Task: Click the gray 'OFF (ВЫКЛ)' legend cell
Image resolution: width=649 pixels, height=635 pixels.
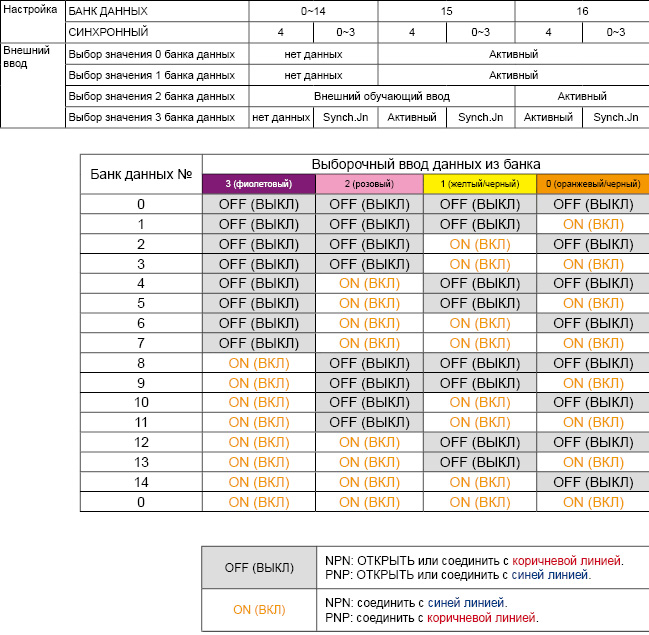Action: click(x=259, y=567)
